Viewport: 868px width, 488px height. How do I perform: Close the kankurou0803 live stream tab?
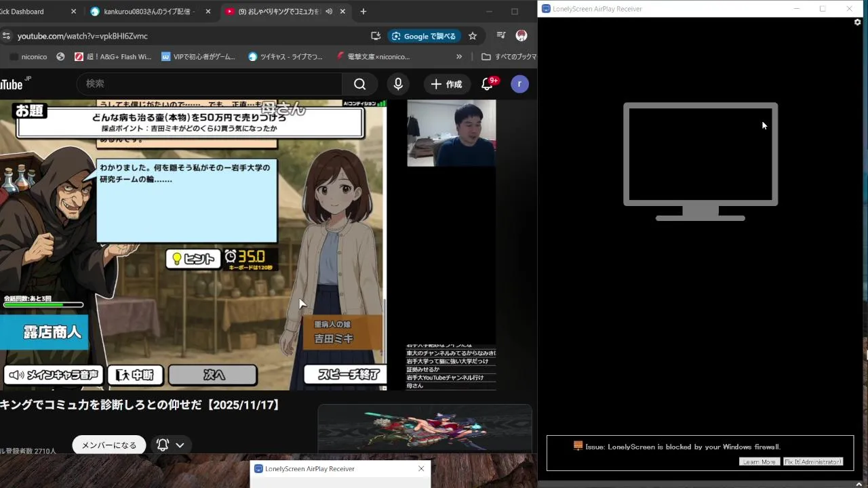[x=208, y=12]
